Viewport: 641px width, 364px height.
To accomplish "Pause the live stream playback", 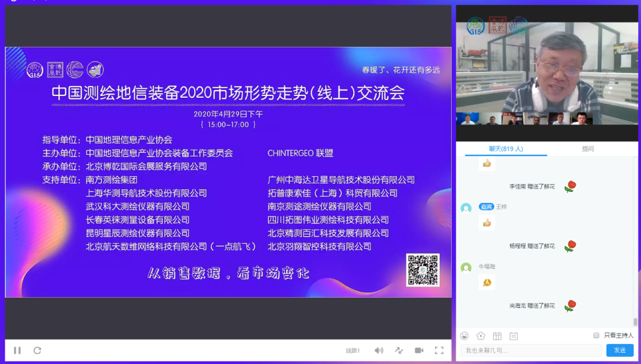I will tap(17, 350).
